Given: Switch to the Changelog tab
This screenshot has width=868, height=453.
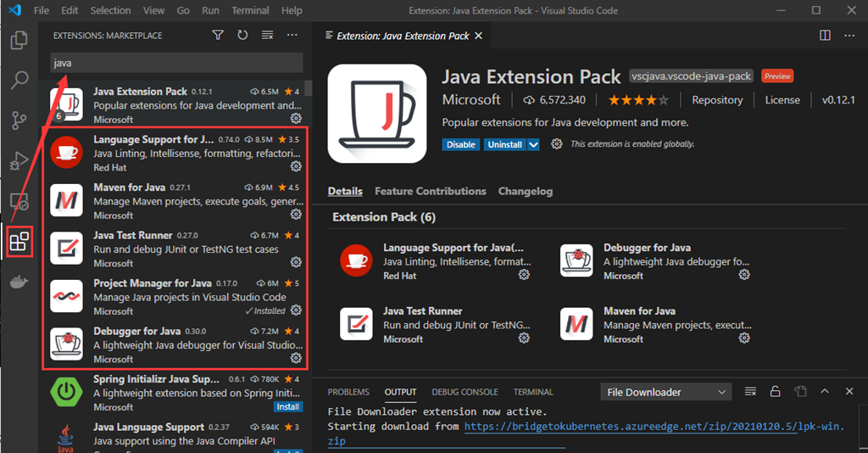Looking at the screenshot, I should pyautogui.click(x=526, y=191).
